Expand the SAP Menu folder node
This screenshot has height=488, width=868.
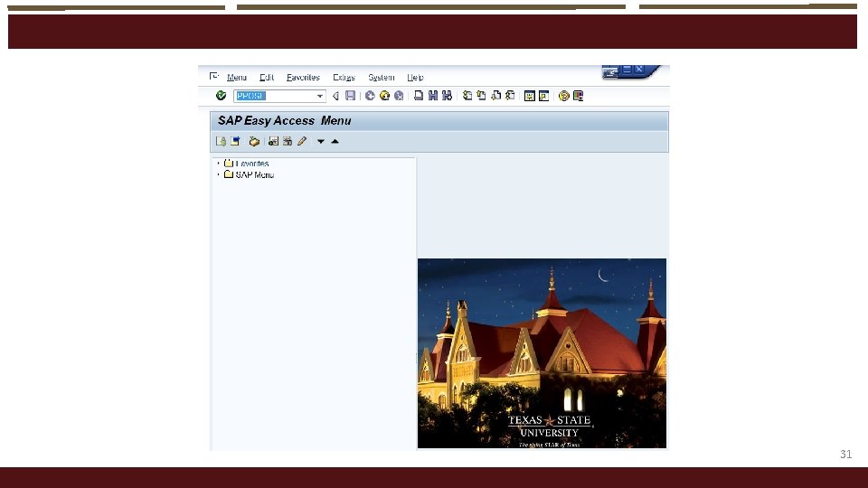(x=218, y=174)
